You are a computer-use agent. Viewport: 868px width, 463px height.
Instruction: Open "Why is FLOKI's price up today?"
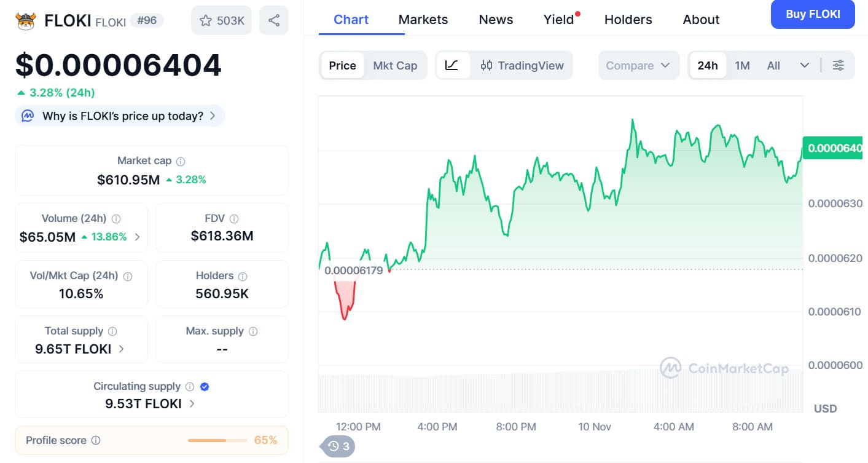tap(120, 116)
